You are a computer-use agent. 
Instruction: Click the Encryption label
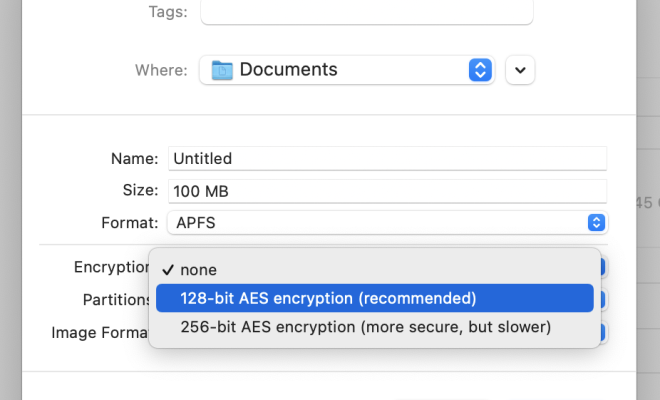(x=112, y=267)
